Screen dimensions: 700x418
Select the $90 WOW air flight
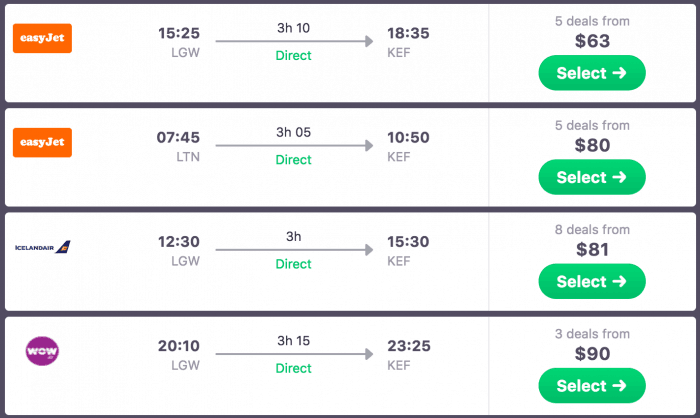[591, 385]
